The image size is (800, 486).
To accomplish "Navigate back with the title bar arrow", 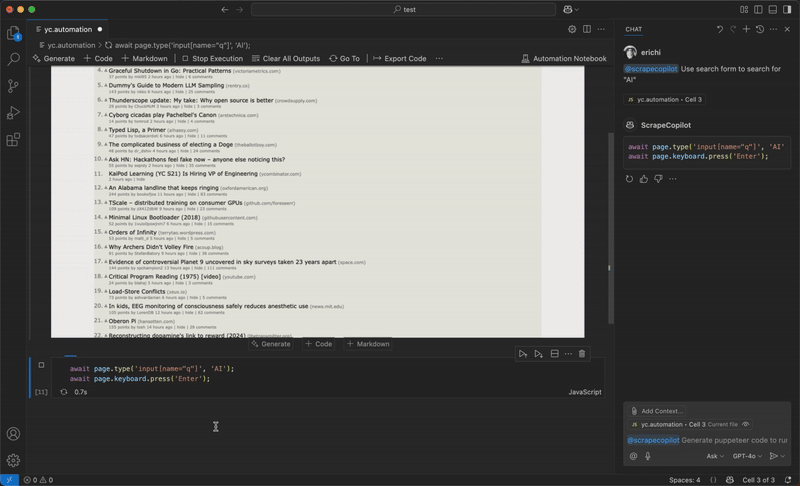I will point(224,9).
